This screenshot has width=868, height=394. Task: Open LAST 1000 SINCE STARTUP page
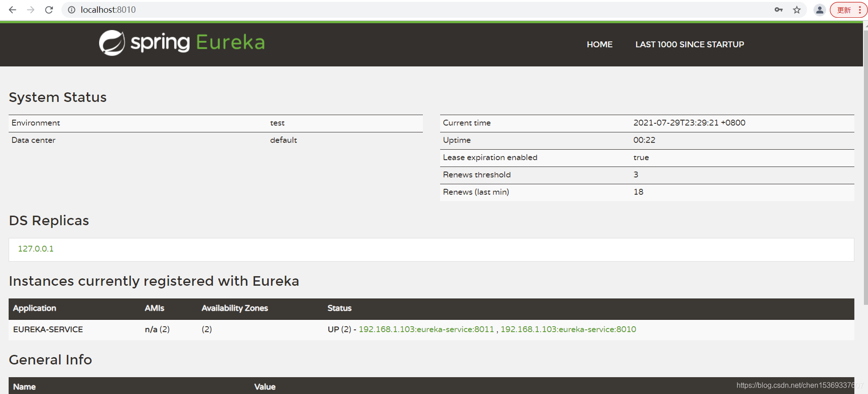tap(689, 45)
